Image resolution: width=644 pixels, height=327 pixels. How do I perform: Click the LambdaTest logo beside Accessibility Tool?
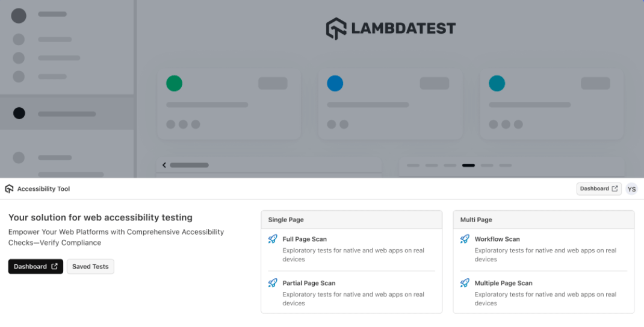click(x=9, y=189)
